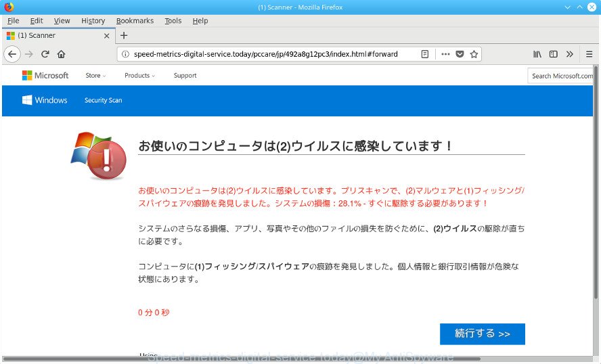Show site information for this page
Viewport: 601px width, 364px height.
[125, 54]
